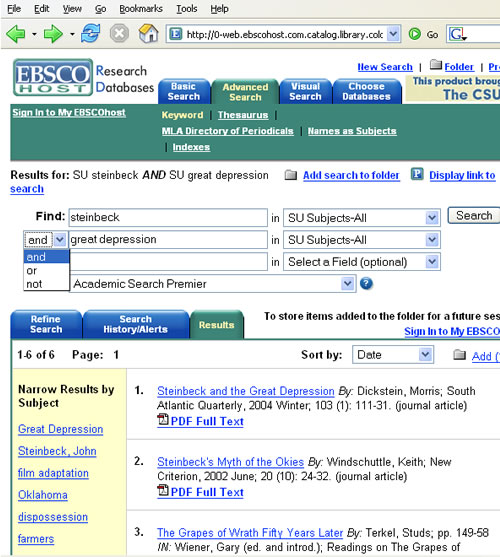This screenshot has width=500, height=557.
Task: Open the Select a Field (optional) dropdown
Action: click(432, 262)
